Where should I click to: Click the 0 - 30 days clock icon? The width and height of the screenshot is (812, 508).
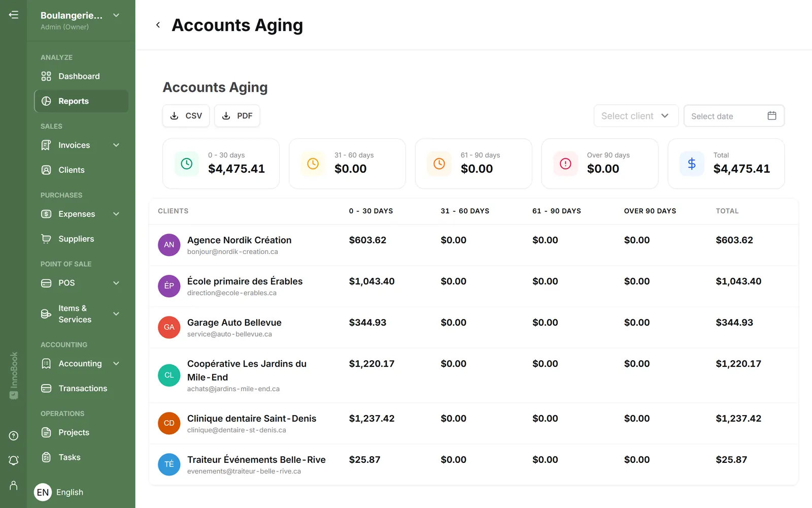click(187, 164)
